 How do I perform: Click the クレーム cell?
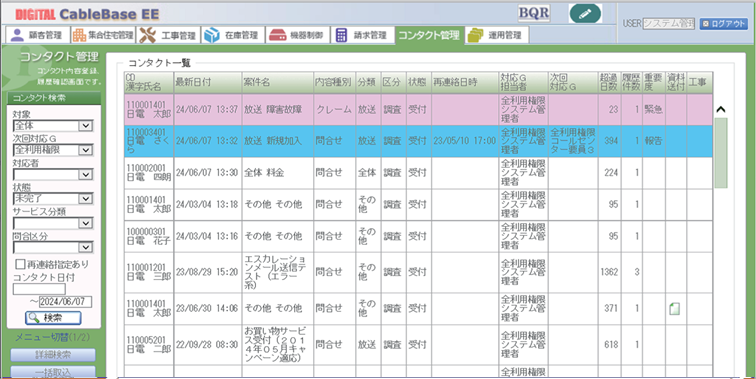pyautogui.click(x=334, y=109)
